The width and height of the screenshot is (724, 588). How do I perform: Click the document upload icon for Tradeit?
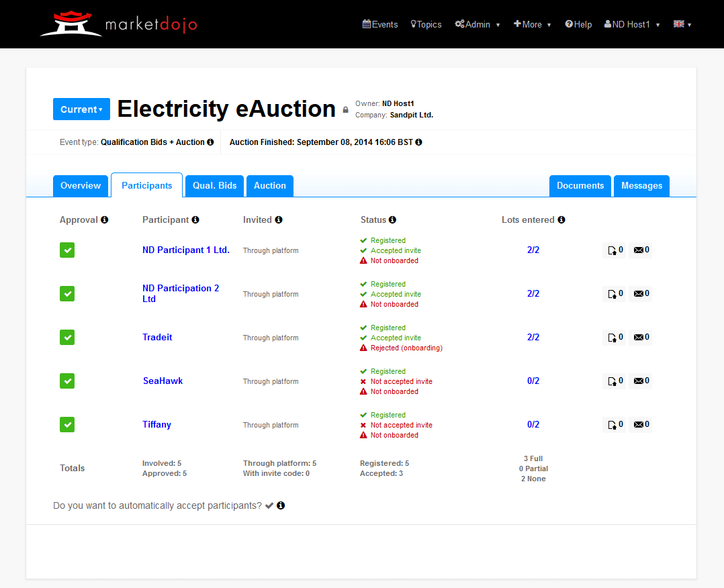(613, 337)
